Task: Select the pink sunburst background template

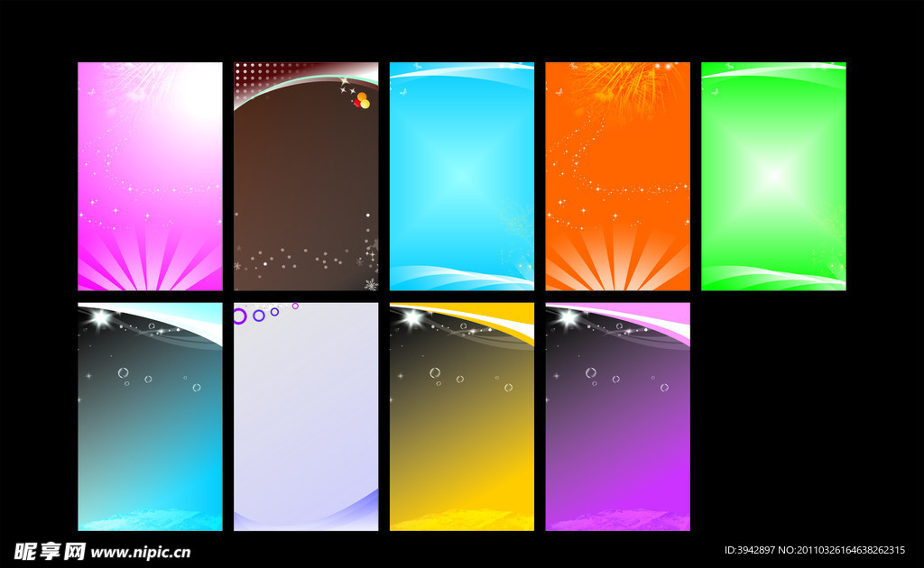Action: (151, 176)
